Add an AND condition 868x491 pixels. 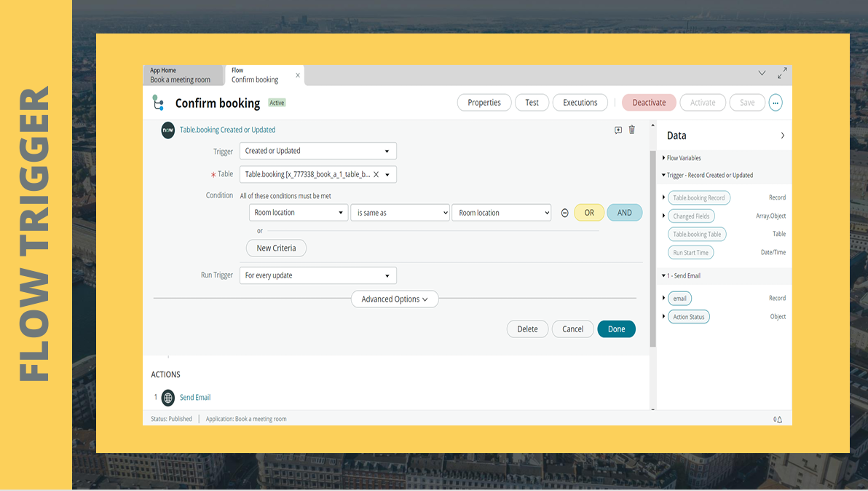click(625, 213)
